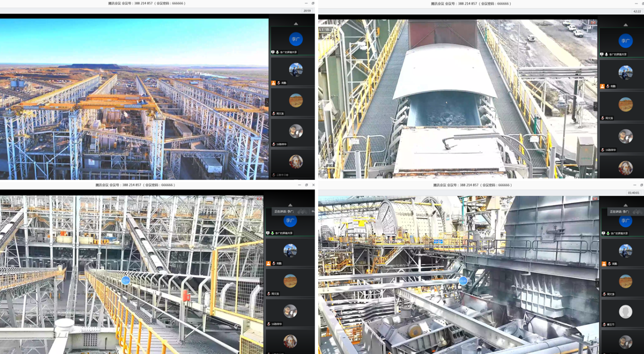Viewport: 644px width, 354px height.
Task: Click 16路师华's avatar in the 20:59 window
Action: (x=295, y=131)
